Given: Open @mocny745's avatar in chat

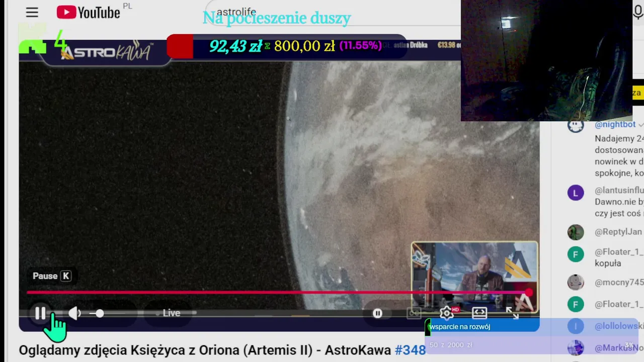Looking at the screenshot, I should (x=576, y=282).
